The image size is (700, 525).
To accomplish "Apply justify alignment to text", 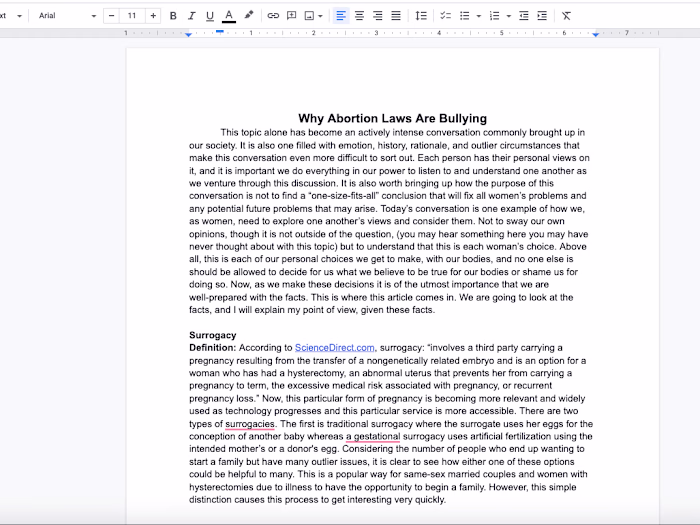I will click(x=396, y=16).
